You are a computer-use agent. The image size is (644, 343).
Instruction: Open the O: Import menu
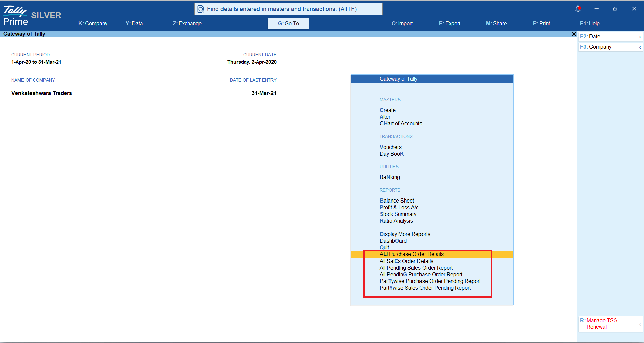click(402, 24)
